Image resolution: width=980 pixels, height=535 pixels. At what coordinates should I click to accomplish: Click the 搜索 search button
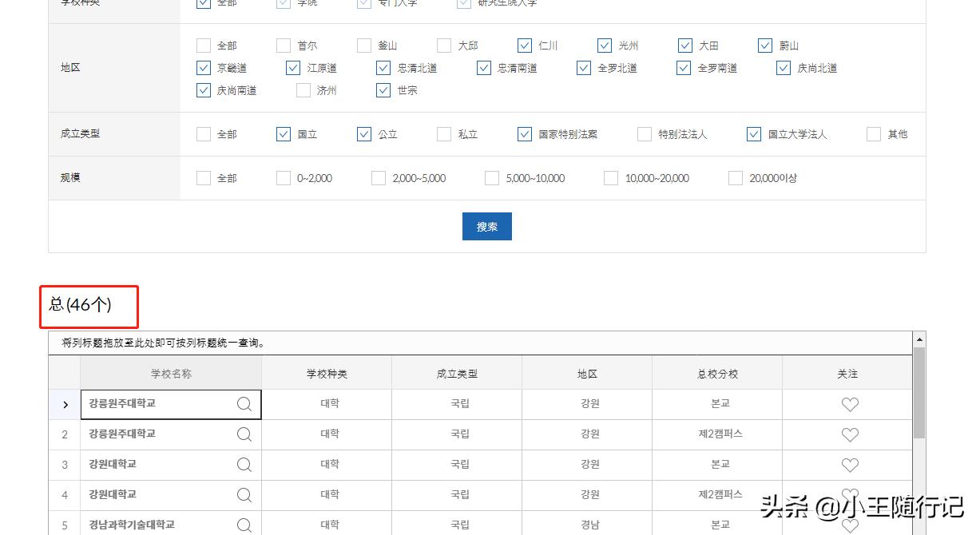click(486, 226)
